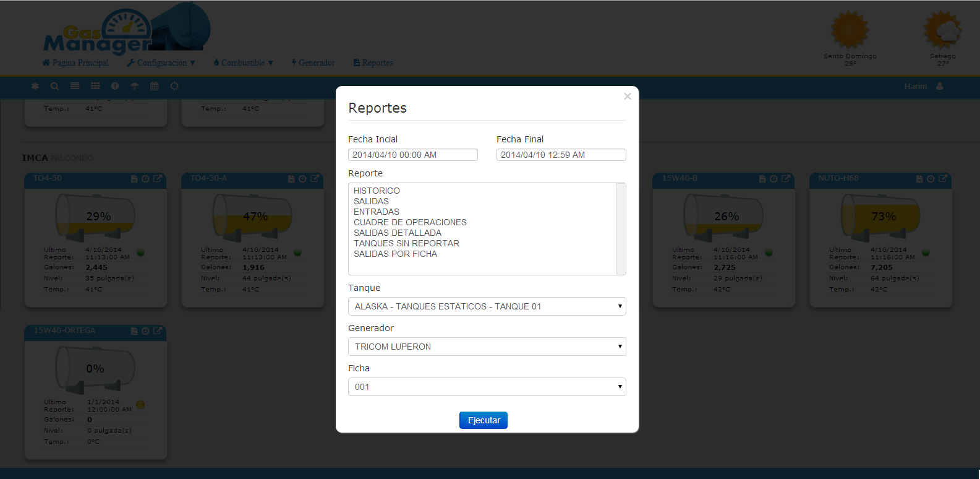The image size is (980, 479).
Task: Click the exclamation alert icon in toolbar
Action: pyautogui.click(x=115, y=87)
